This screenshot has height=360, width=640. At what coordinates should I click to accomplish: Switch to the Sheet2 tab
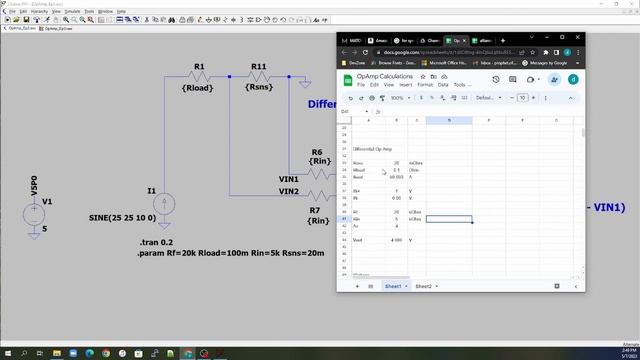[x=423, y=287]
